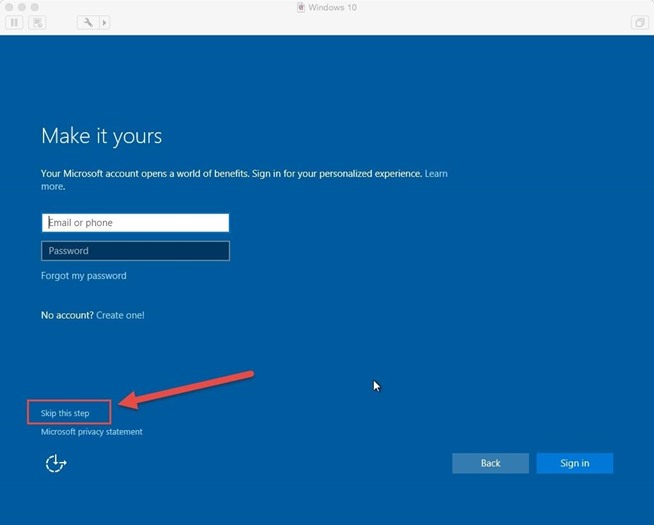The image size is (654, 525).
Task: Click the window view icon at top right
Action: click(639, 22)
